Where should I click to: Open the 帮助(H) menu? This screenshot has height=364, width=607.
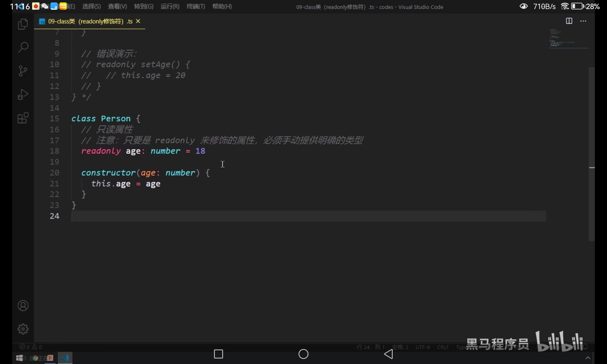tap(222, 6)
